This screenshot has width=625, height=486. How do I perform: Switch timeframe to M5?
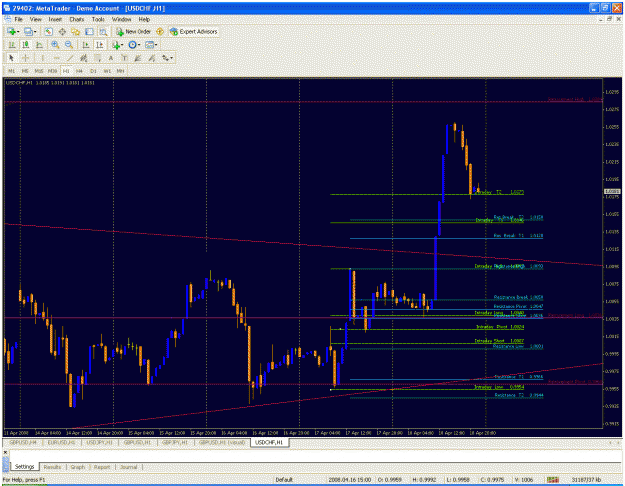tap(25, 71)
